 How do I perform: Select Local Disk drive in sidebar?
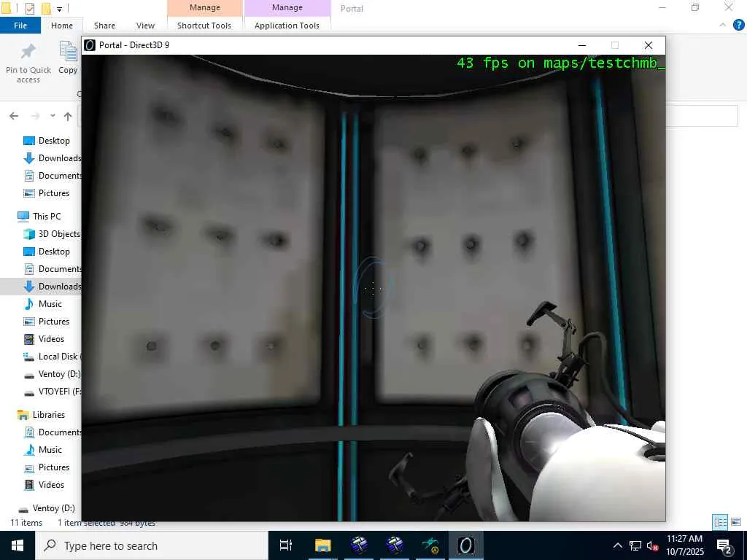coord(58,356)
